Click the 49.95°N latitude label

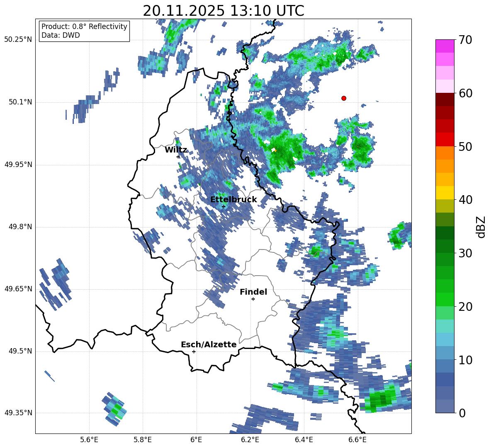18,165
